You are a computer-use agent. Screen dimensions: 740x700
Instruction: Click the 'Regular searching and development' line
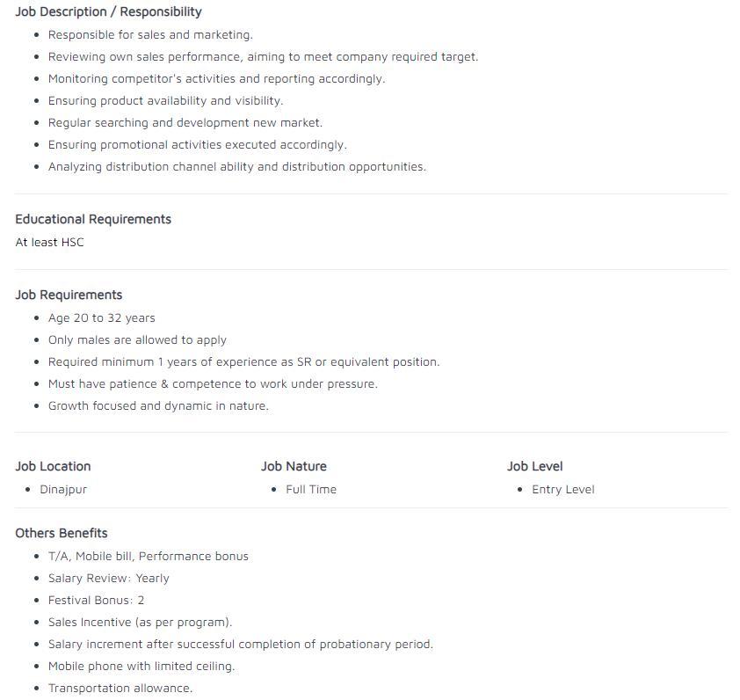click(185, 123)
